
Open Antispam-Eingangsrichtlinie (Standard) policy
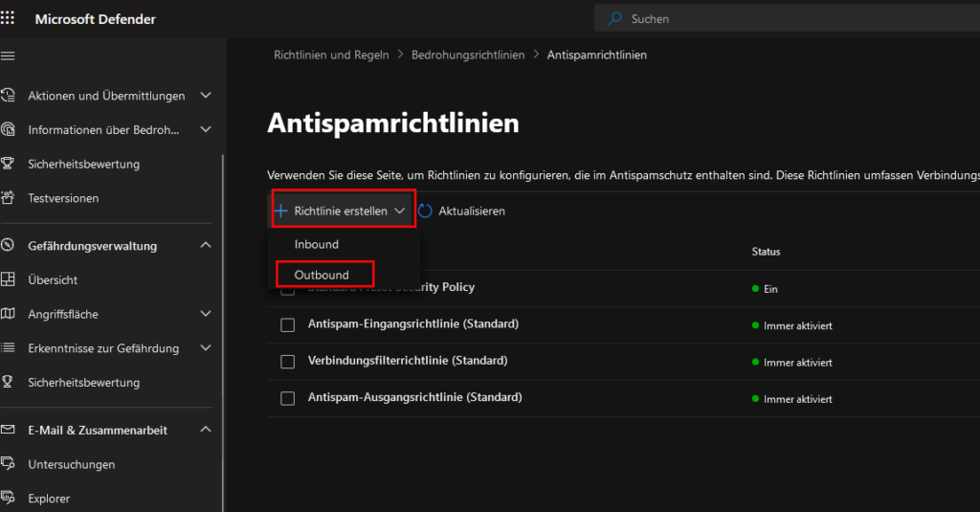pos(413,323)
